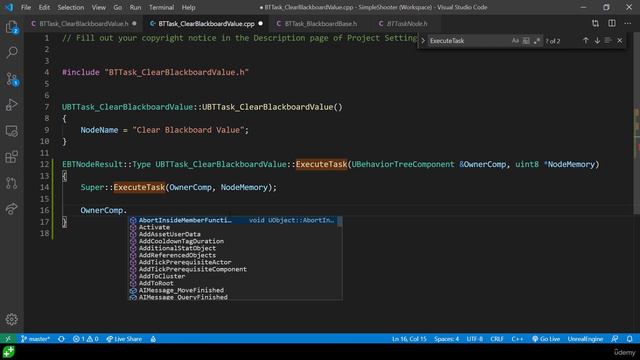640x360 pixels.
Task: Select AdditionalStatObject suggestion
Action: pyautogui.click(x=233, y=248)
